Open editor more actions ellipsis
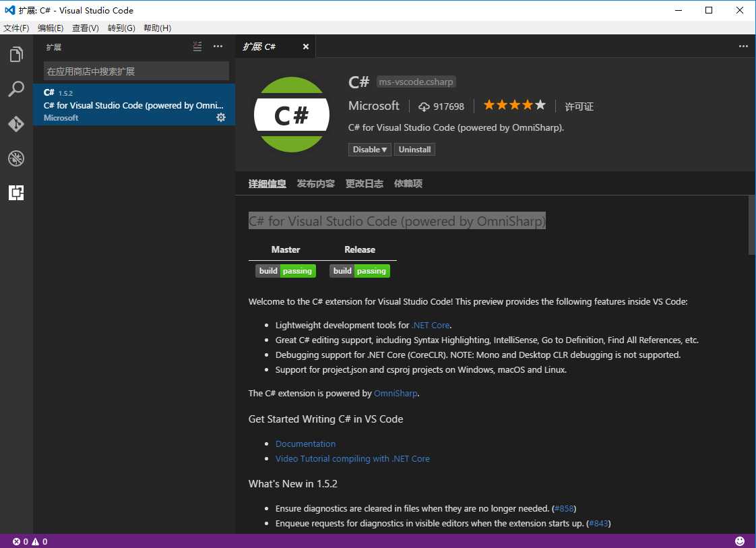This screenshot has height=548, width=756. (743, 47)
